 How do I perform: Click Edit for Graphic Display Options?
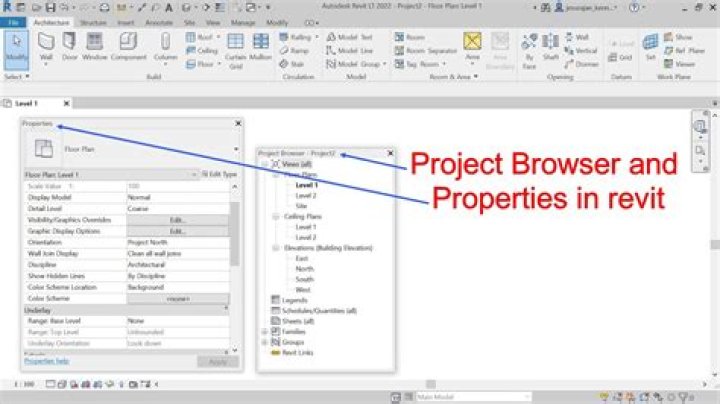pyautogui.click(x=178, y=231)
